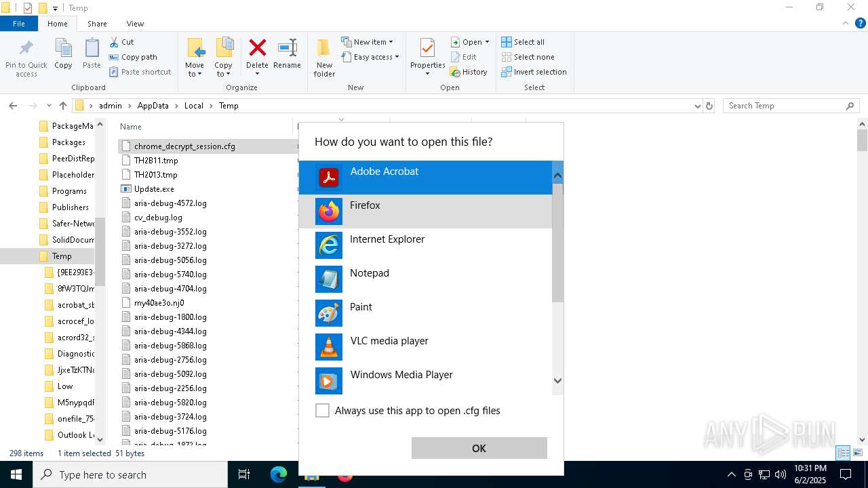Click the Cut scissors command
868x488 pixels.
121,42
